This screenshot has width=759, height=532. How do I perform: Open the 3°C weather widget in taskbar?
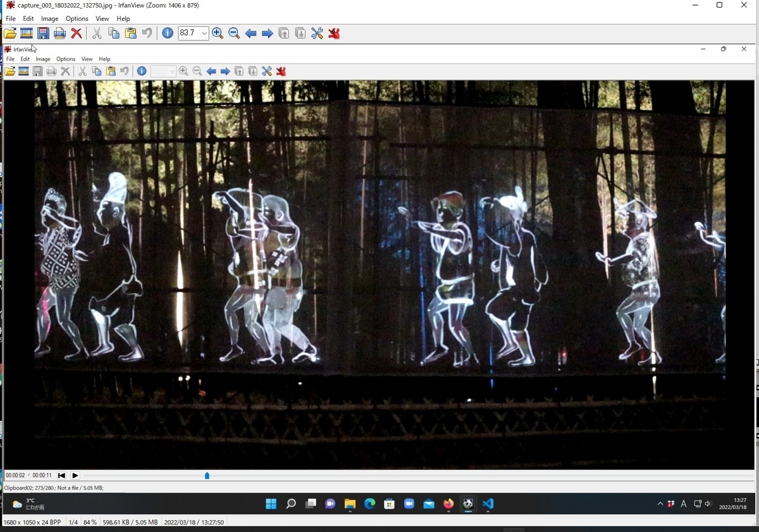pyautogui.click(x=28, y=504)
